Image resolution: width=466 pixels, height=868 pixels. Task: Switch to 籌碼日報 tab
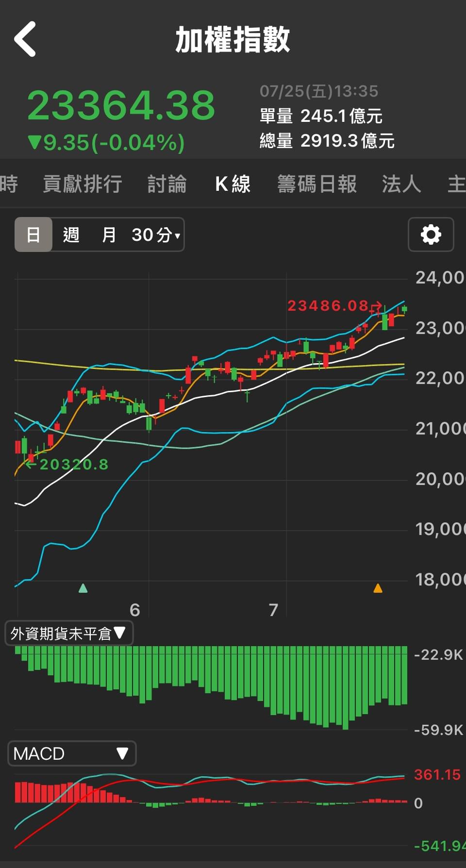coord(317,184)
